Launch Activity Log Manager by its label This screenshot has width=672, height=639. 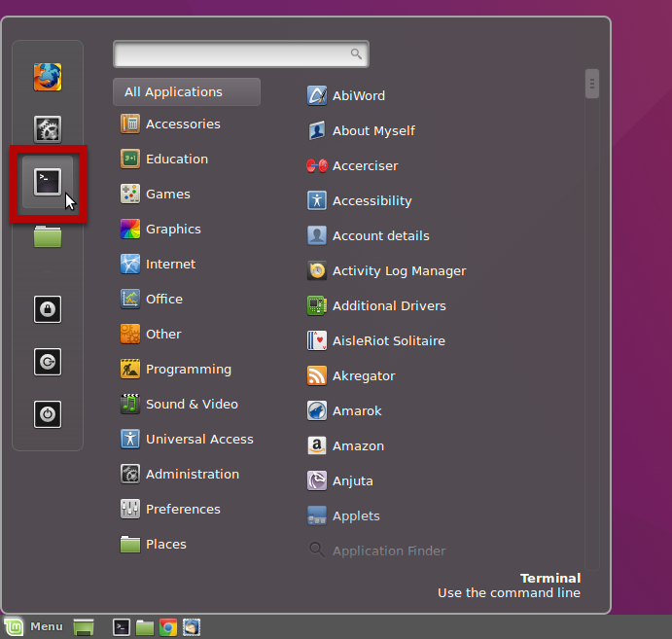point(399,271)
